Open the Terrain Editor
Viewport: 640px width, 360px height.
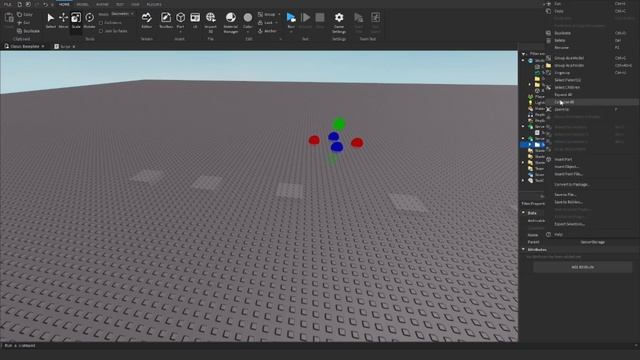click(147, 20)
